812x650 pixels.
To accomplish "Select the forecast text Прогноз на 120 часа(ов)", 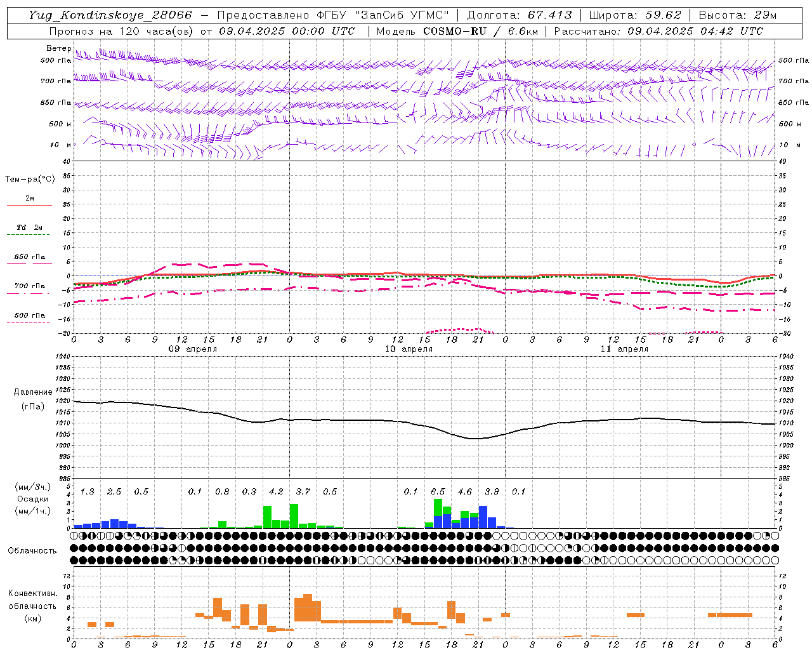I will tap(122, 31).
